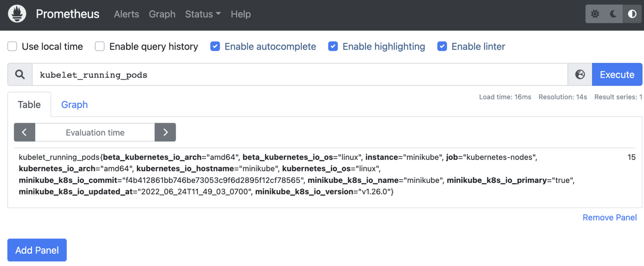
Task: Open the Help page
Action: point(241,14)
